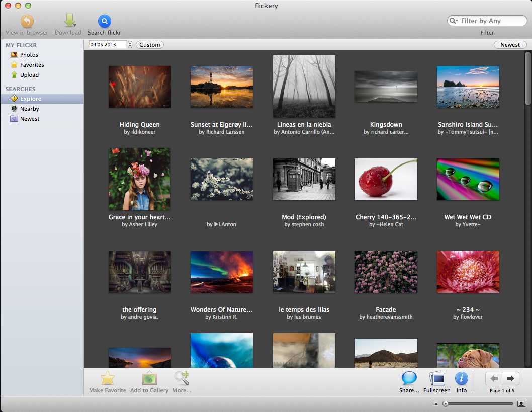The width and height of the screenshot is (532, 412).
Task: Open the Custom date dropdown
Action: (150, 45)
